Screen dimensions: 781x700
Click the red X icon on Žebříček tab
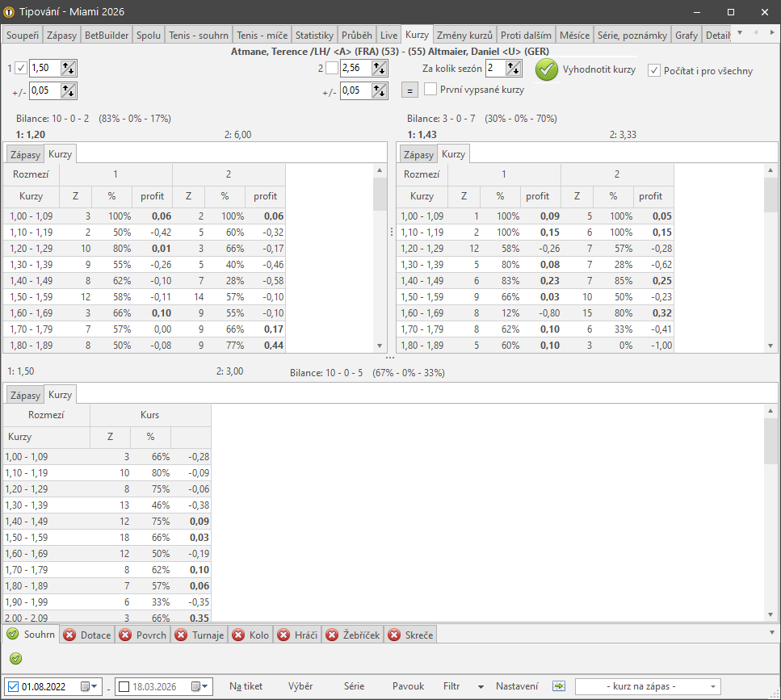pyautogui.click(x=331, y=635)
